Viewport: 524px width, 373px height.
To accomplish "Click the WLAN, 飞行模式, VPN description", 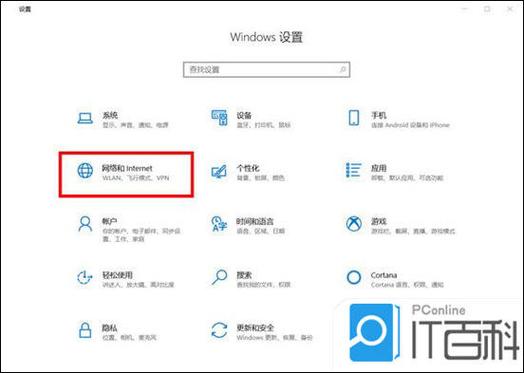I will (x=136, y=178).
